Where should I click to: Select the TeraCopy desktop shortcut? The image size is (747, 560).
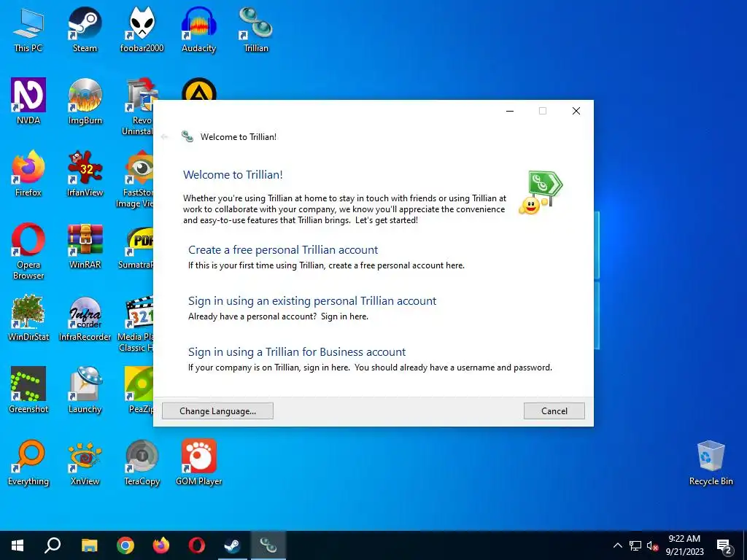point(142,463)
